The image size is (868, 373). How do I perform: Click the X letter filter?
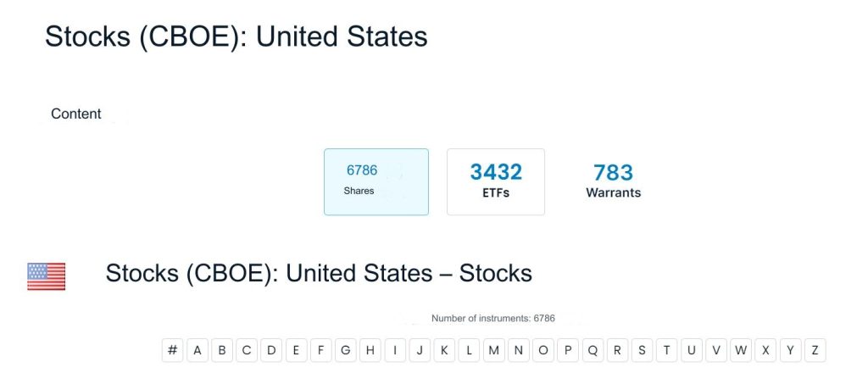765,350
